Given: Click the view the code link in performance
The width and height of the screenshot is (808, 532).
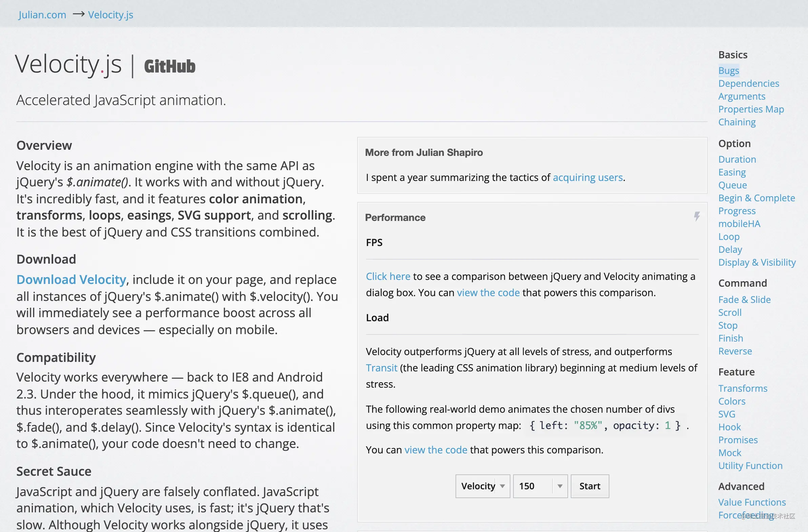Looking at the screenshot, I should [488, 291].
